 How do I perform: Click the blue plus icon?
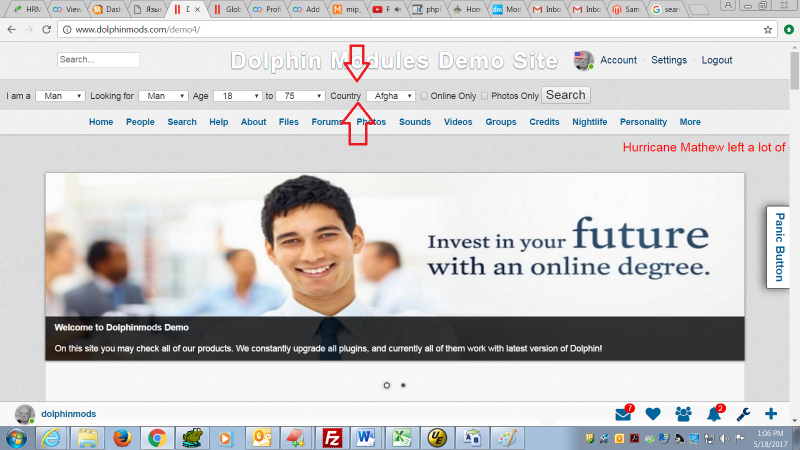771,414
